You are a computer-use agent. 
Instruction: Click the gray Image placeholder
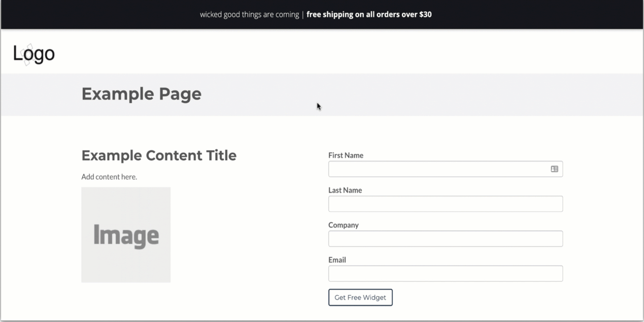pos(126,235)
